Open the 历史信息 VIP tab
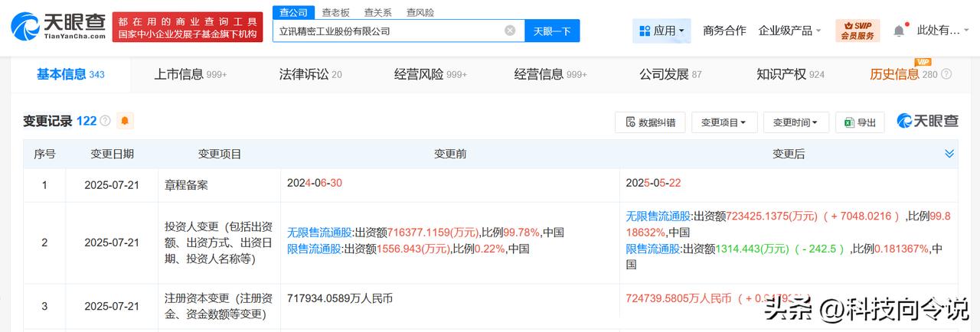The image size is (980, 332). [x=903, y=74]
